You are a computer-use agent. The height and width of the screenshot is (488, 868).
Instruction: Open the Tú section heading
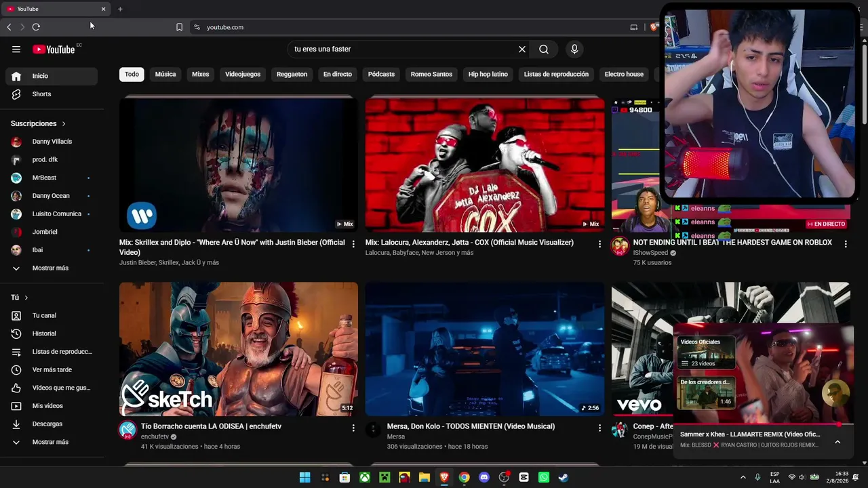point(20,298)
